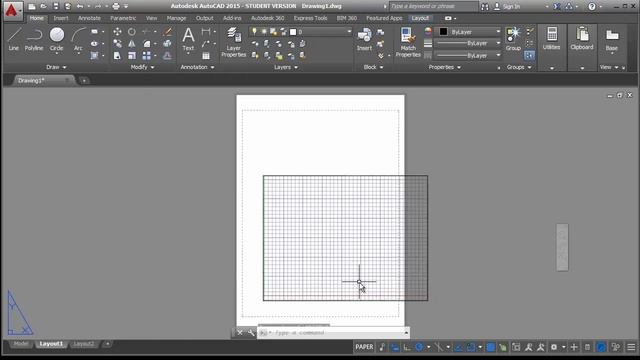Toggle PAPER/MODEL space in status bar
The width and height of the screenshot is (640, 360).
pyautogui.click(x=364, y=347)
